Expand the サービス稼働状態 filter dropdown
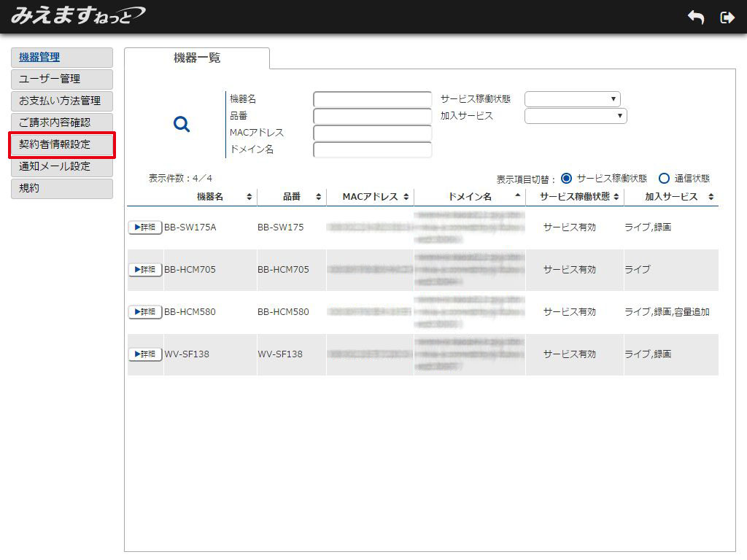Screen dimensions: 747x560 point(572,99)
